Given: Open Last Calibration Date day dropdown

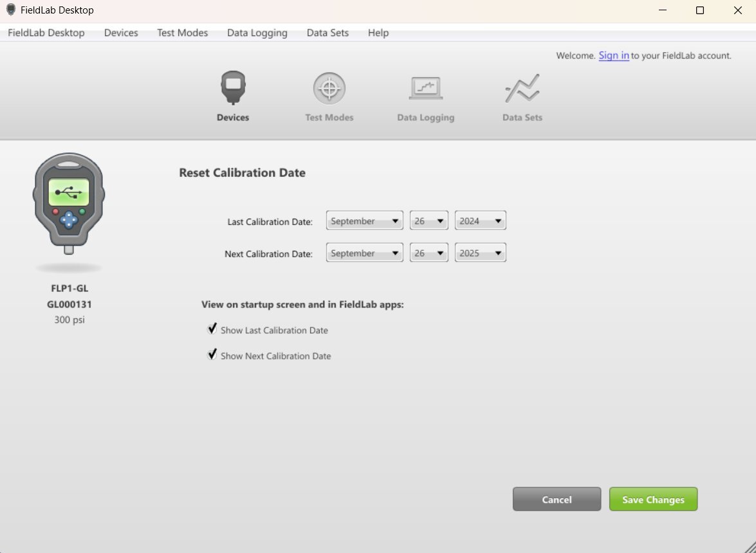Looking at the screenshot, I should pyautogui.click(x=429, y=221).
